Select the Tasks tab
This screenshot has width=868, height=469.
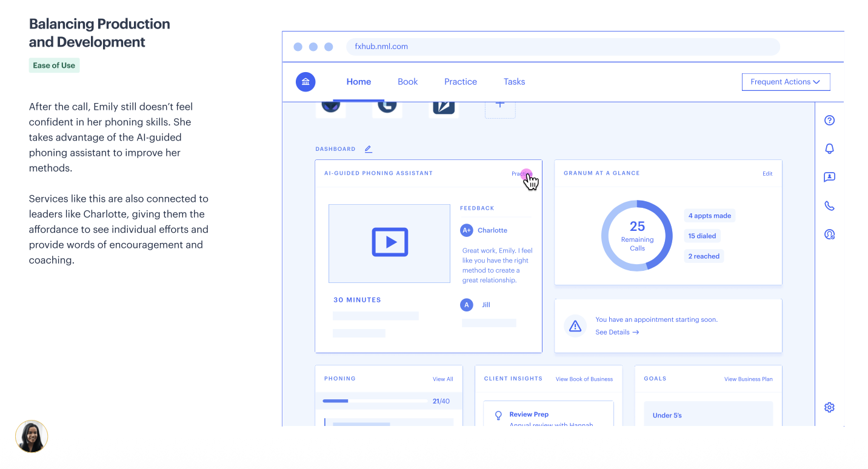[x=514, y=82]
